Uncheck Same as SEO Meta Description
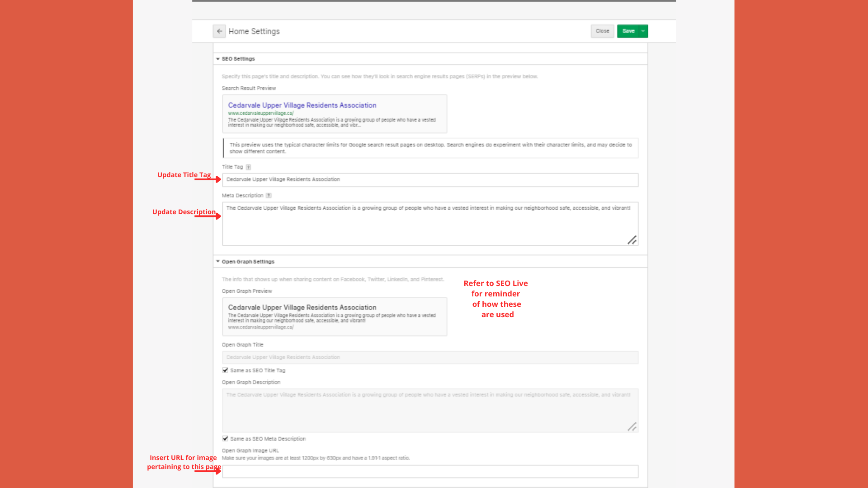This screenshot has height=488, width=868. point(225,438)
